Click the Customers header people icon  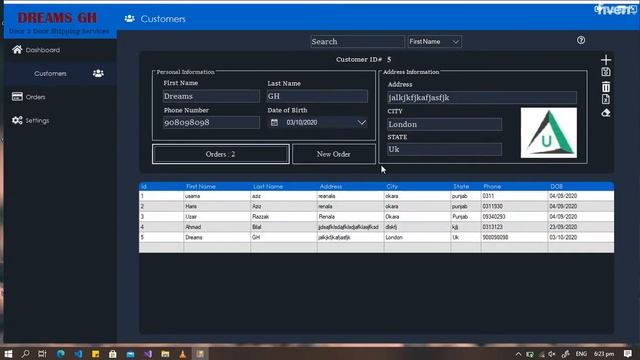129,19
